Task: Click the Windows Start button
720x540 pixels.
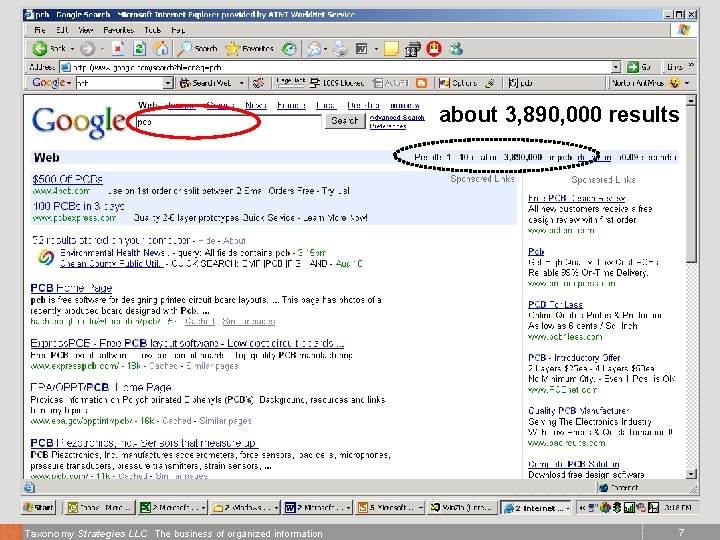Action: click(x=39, y=507)
